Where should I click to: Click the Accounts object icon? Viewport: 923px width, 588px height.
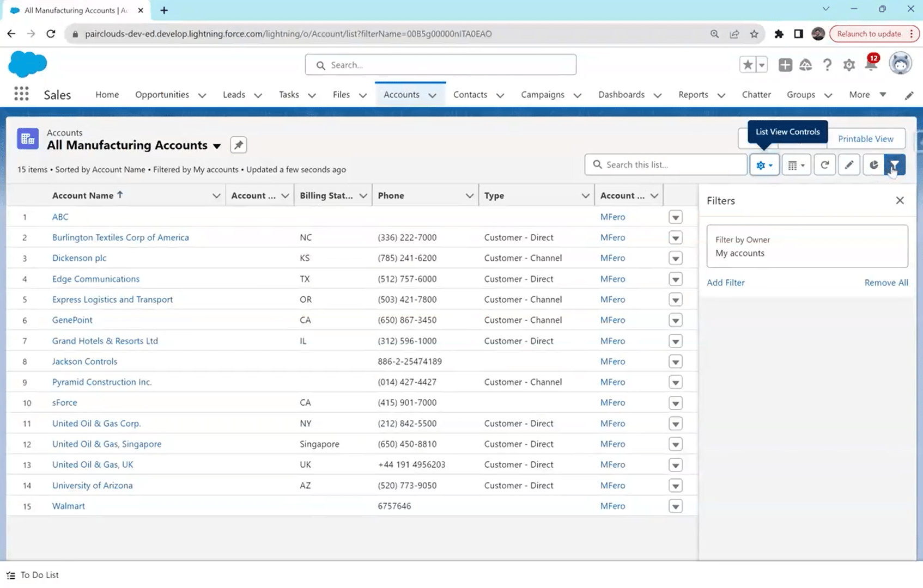tap(28, 139)
